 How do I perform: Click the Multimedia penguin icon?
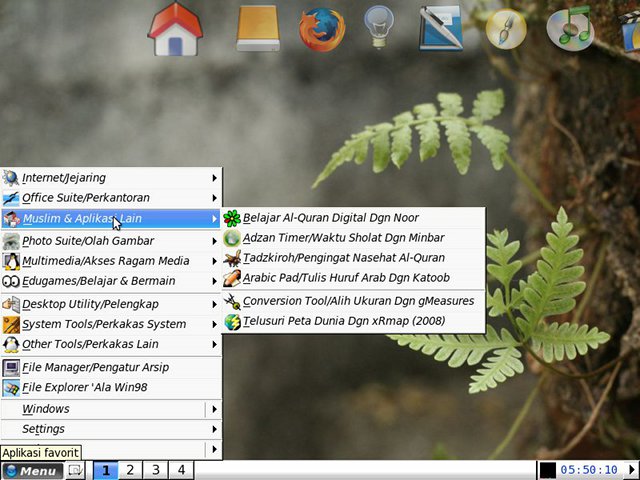pyautogui.click(x=11, y=261)
